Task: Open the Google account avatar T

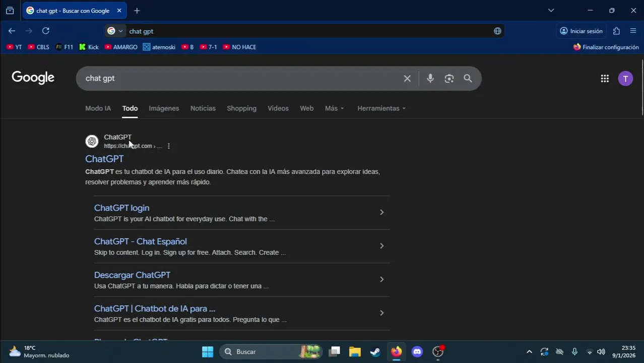Action: tap(625, 78)
